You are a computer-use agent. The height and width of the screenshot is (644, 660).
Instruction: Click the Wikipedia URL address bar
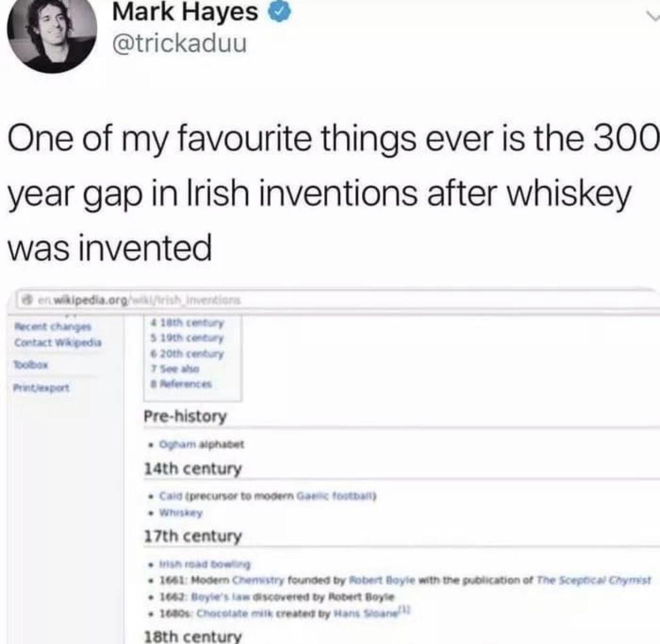click(x=340, y=300)
